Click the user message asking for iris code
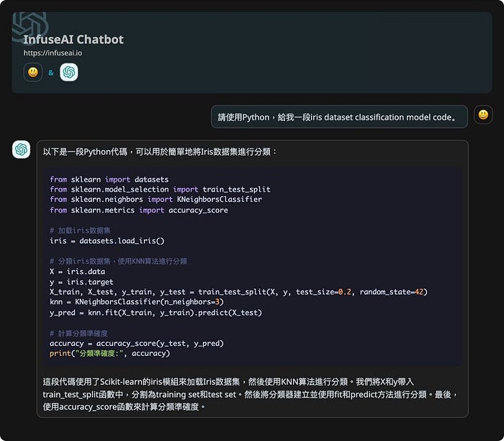The width and height of the screenshot is (504, 441). point(339,117)
